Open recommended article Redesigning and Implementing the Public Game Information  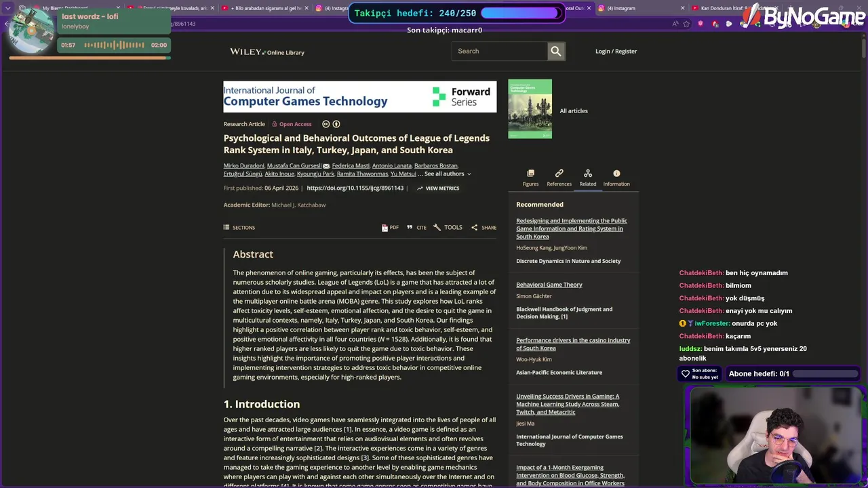click(x=572, y=228)
